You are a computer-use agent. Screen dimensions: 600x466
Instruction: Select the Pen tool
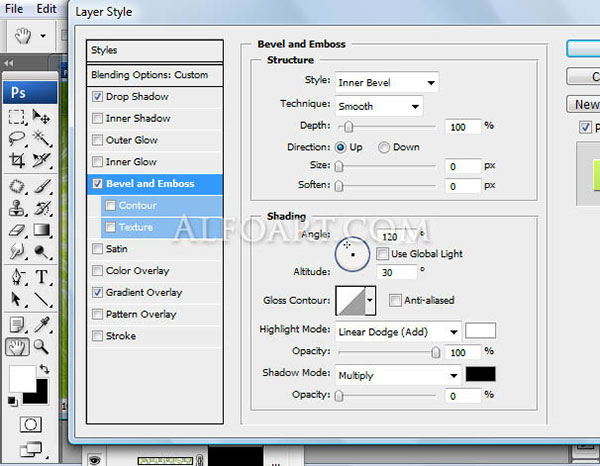point(16,277)
